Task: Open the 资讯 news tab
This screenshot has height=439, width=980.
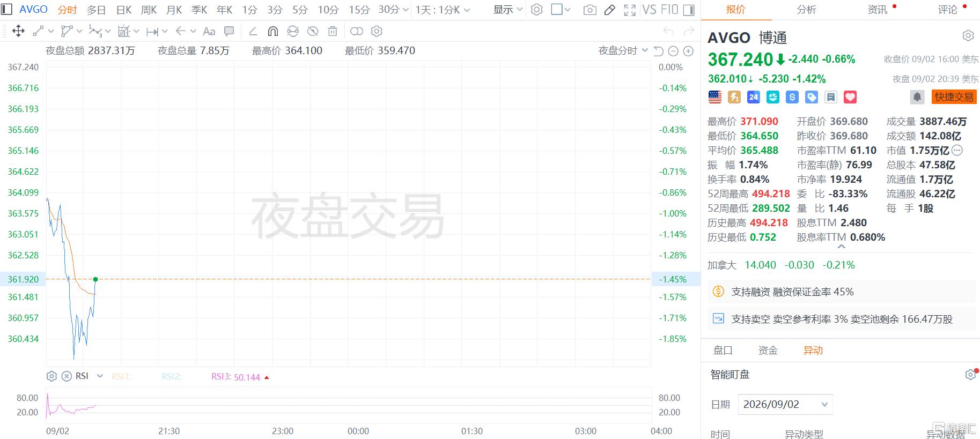Action: [878, 10]
